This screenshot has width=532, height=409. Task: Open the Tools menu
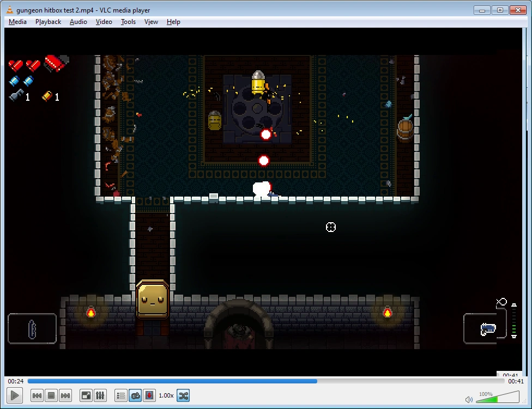pyautogui.click(x=128, y=22)
